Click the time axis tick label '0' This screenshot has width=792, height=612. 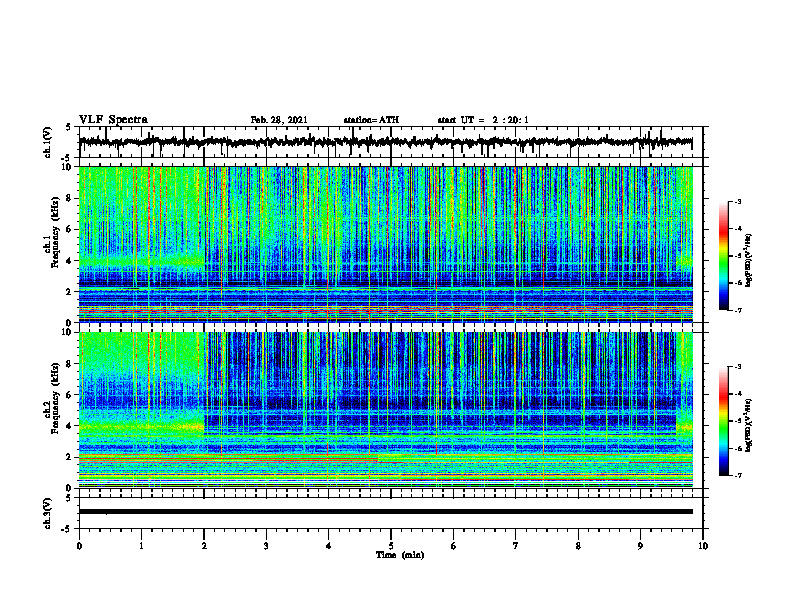pyautogui.click(x=79, y=546)
